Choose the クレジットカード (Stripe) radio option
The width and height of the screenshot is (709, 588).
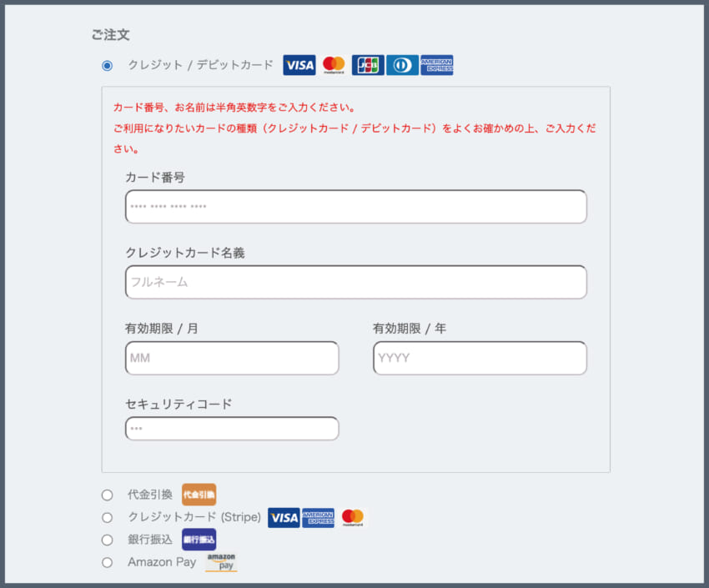(x=107, y=518)
